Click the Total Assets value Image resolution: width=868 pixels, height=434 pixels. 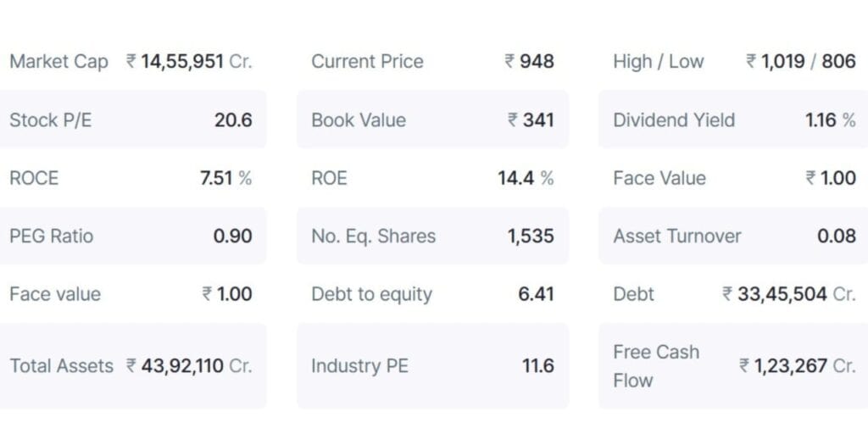(x=189, y=366)
